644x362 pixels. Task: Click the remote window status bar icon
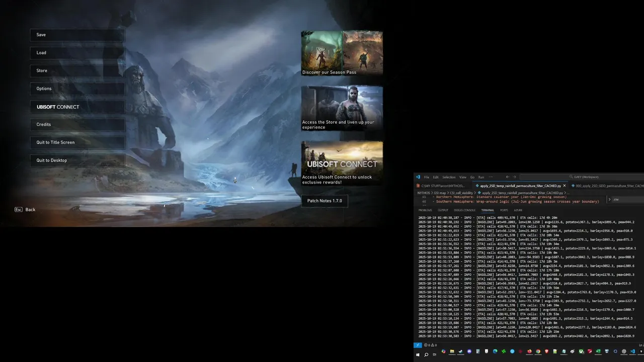click(418, 345)
